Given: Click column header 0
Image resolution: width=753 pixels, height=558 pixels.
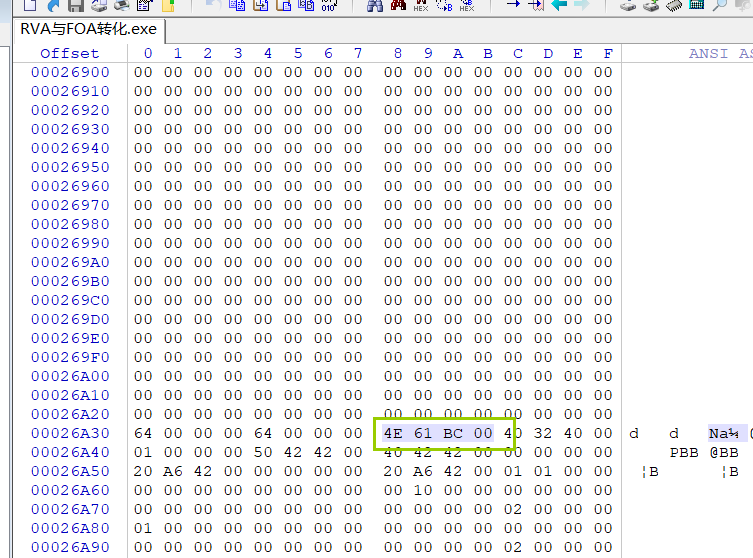Looking at the screenshot, I should click(148, 53).
